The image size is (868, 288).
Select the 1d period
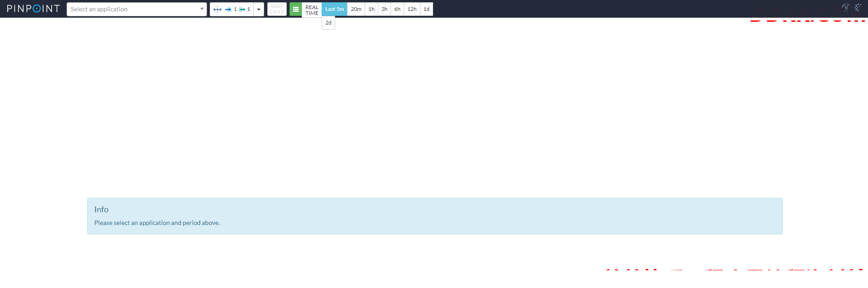(427, 9)
